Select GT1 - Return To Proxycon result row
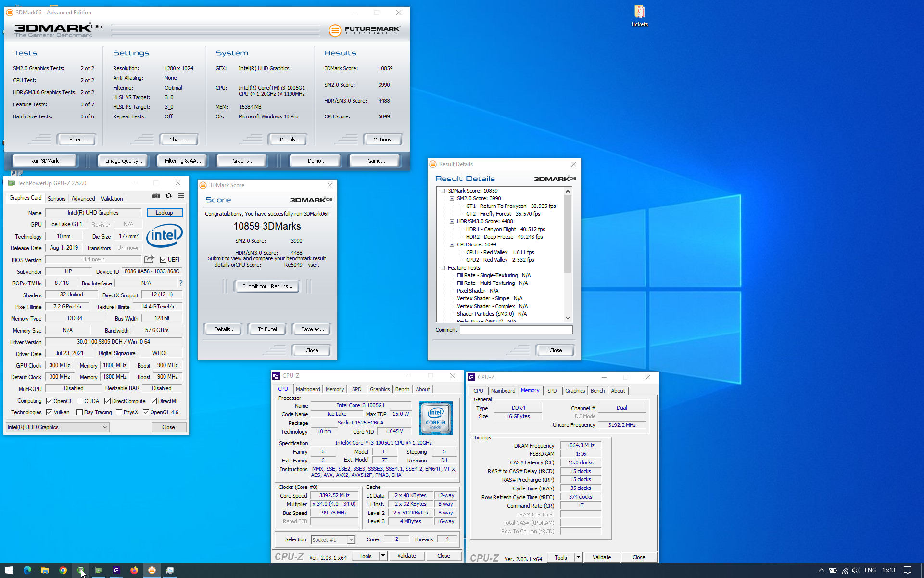 (511, 206)
